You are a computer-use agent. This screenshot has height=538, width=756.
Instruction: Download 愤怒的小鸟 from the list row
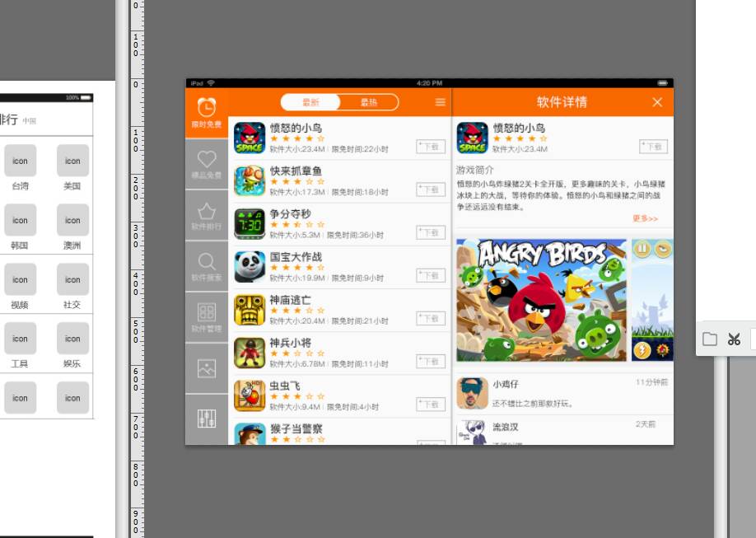pos(431,147)
